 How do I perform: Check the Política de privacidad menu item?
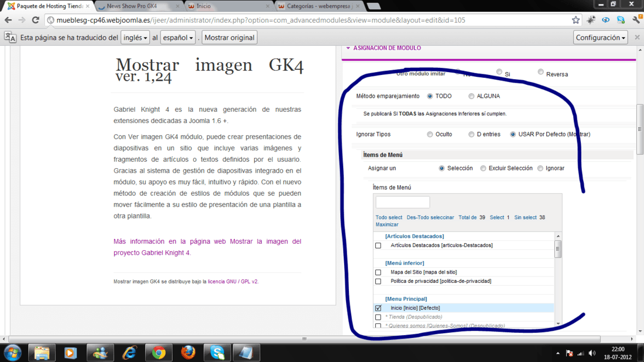coord(378,281)
